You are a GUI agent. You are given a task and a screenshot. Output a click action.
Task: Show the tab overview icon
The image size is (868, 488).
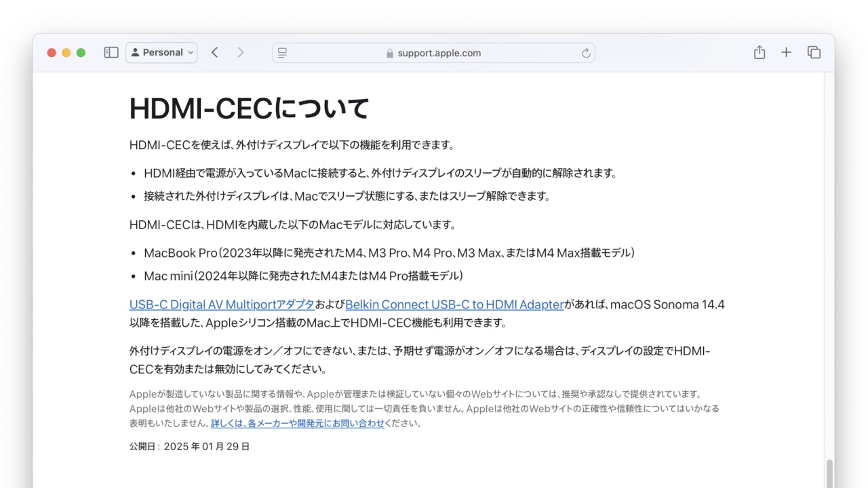tap(814, 52)
